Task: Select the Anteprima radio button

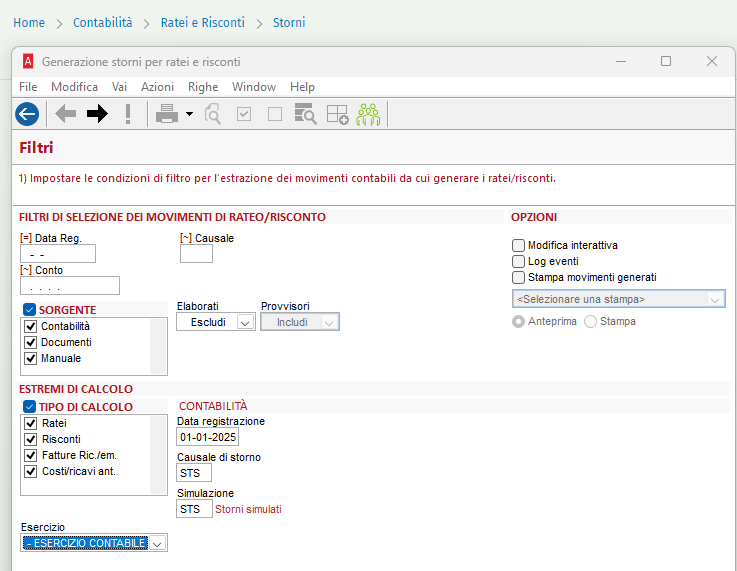Action: pyautogui.click(x=518, y=321)
